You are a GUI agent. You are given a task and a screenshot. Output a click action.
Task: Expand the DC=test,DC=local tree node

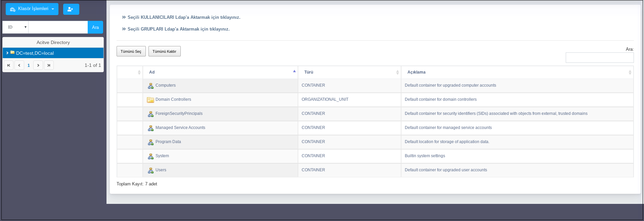7,53
